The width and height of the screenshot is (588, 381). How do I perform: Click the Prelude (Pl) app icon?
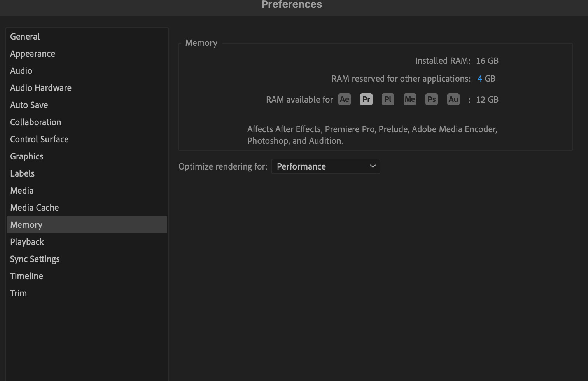coord(388,99)
